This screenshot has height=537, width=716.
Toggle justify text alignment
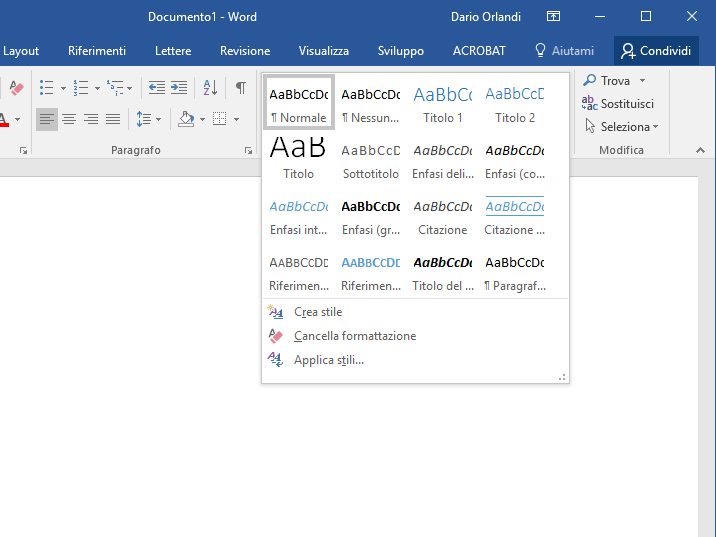tap(113, 119)
